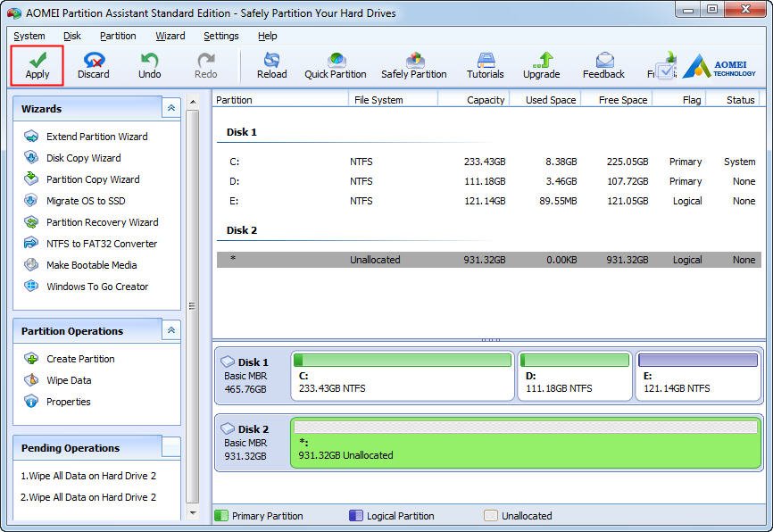
Task: Click the Disk 2 heading in list
Action: point(242,230)
